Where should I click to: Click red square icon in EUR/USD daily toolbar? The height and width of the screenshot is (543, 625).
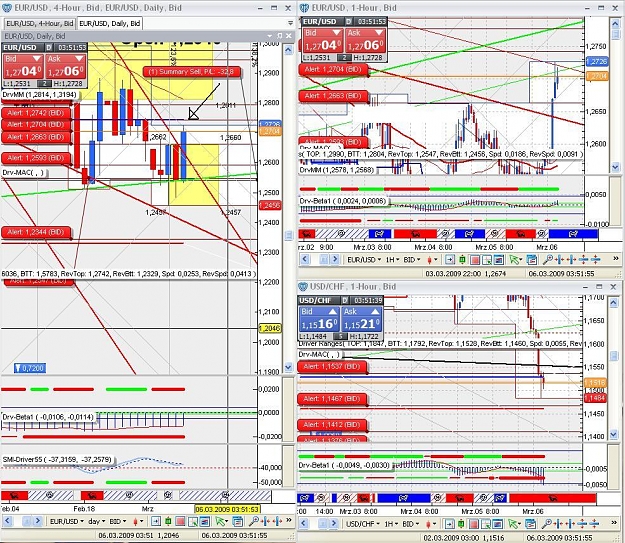(180, 521)
